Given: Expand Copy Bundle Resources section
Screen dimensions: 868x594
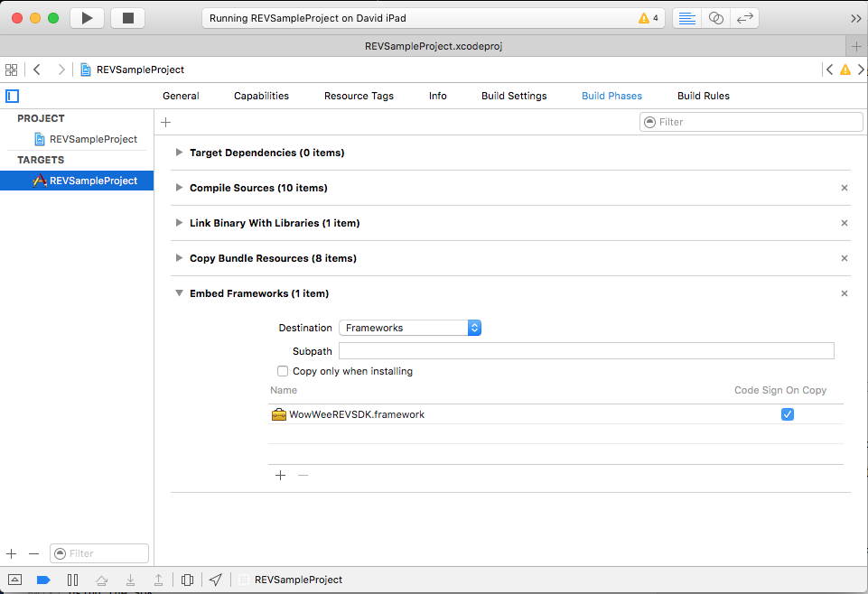Looking at the screenshot, I should click(x=179, y=258).
